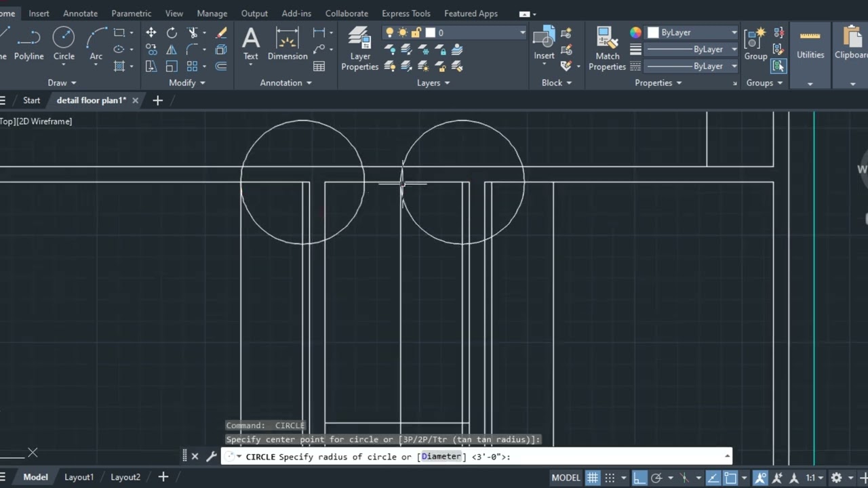Switch to the Parametric ribbon tab
Image resolution: width=868 pixels, height=488 pixels.
(x=131, y=14)
